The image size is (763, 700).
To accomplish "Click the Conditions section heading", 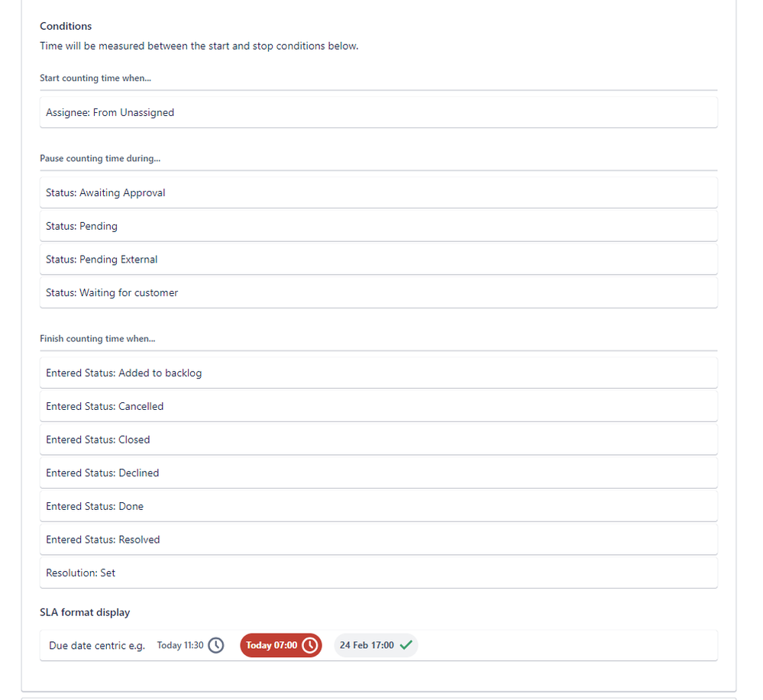I will pos(65,26).
